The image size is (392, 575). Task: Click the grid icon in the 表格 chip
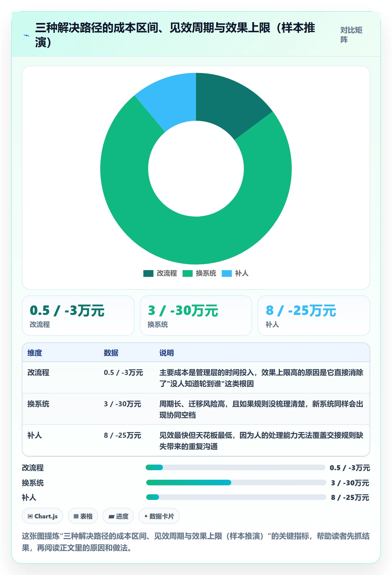pyautogui.click(x=76, y=516)
